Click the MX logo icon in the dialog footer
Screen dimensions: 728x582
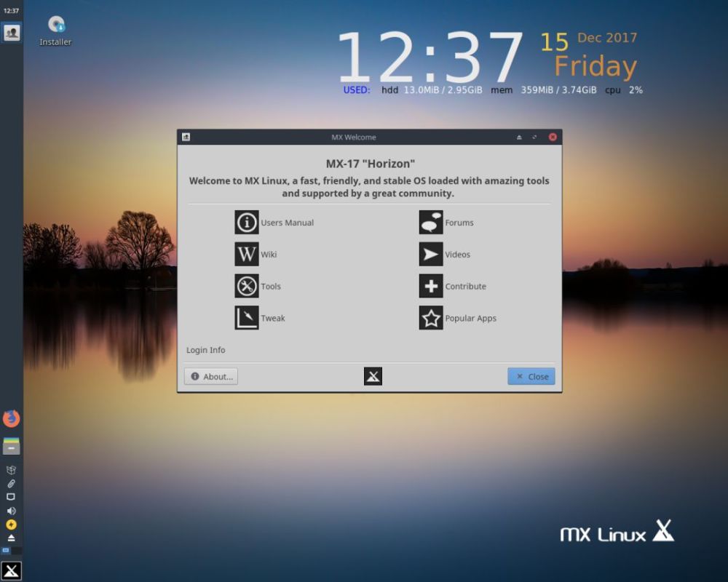[373, 376]
